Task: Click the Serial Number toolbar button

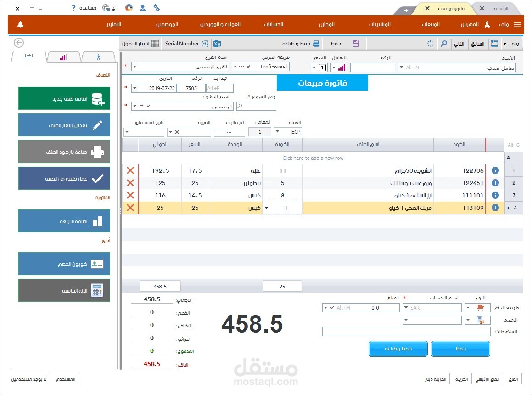Action: click(186, 44)
